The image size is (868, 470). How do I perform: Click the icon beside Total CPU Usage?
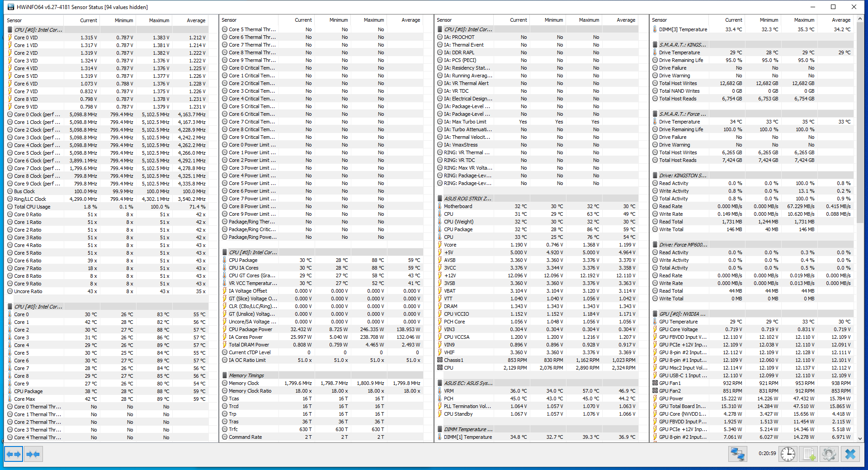pos(10,207)
